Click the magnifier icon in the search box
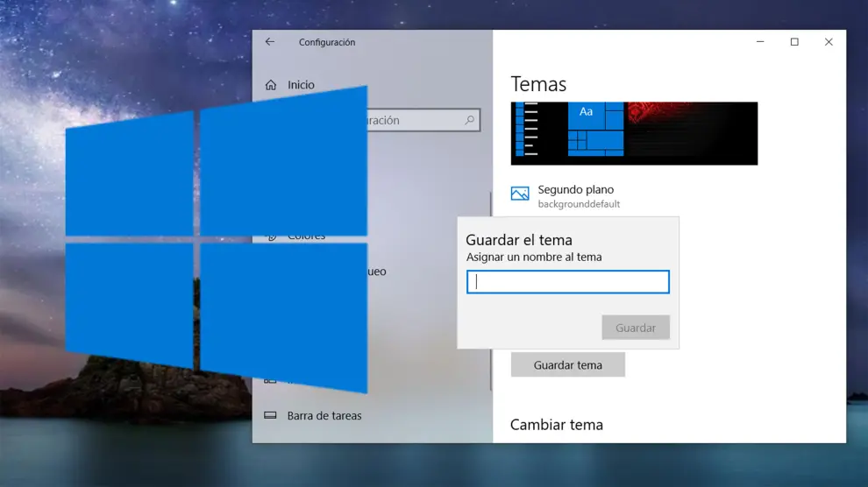The width and height of the screenshot is (868, 487). click(x=470, y=121)
